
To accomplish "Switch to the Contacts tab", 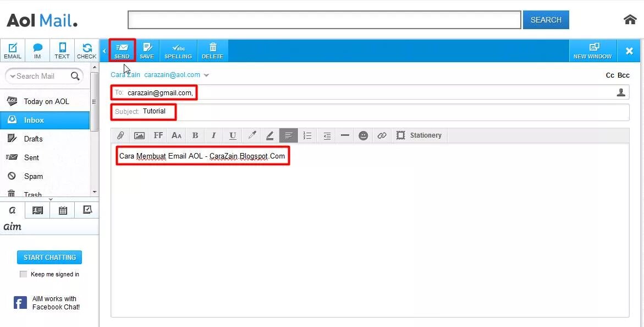I will (37, 210).
